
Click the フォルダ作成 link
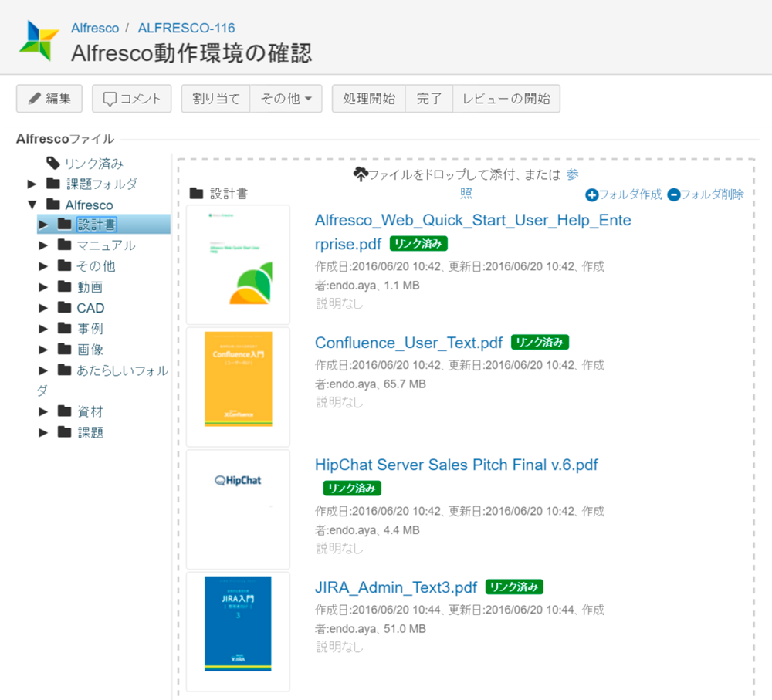630,194
